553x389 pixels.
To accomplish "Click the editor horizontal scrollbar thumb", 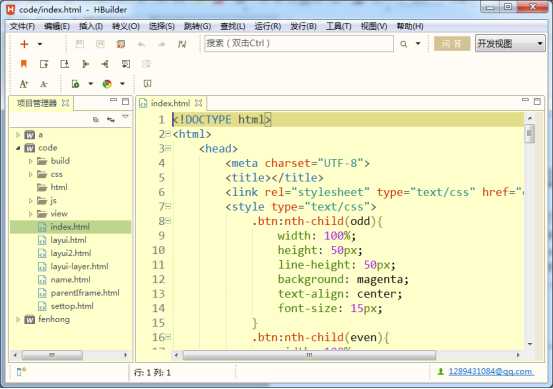I will (309, 355).
